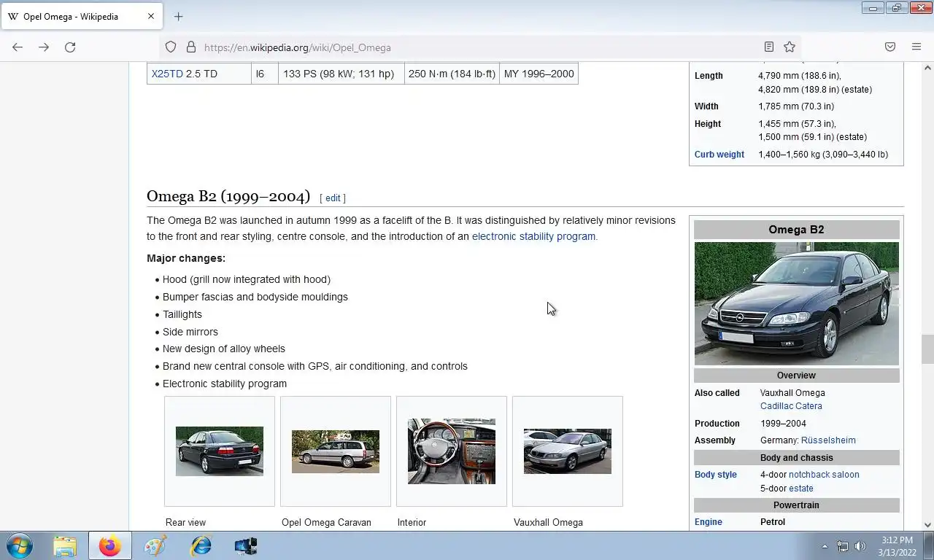Click the scrollbar down arrow
Image resolution: width=934 pixels, height=560 pixels.
click(x=927, y=524)
